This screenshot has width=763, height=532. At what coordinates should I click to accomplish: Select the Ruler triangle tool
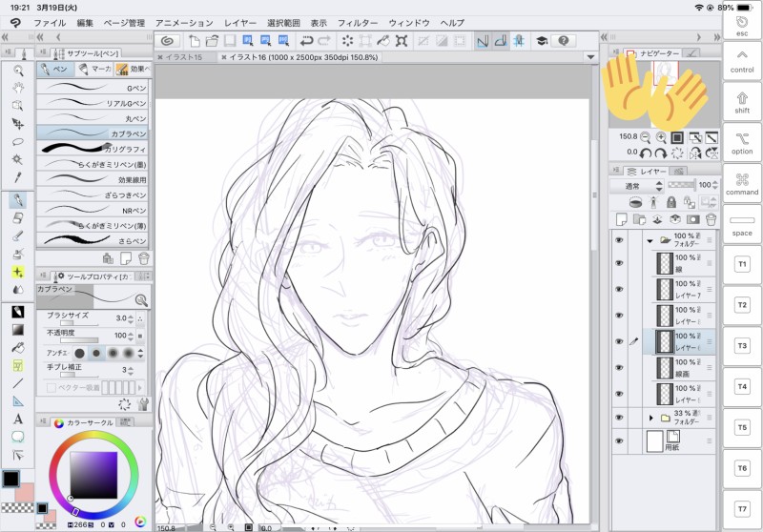pyautogui.click(x=18, y=401)
